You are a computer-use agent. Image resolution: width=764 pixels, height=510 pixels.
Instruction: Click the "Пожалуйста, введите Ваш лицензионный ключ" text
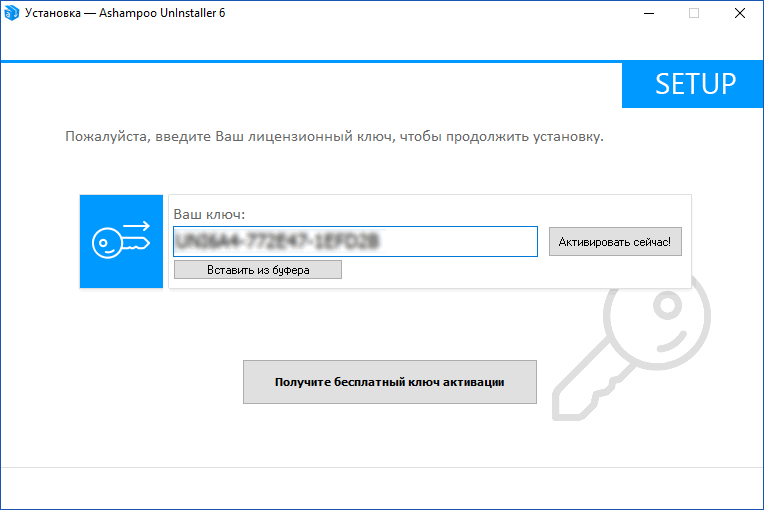(229, 136)
